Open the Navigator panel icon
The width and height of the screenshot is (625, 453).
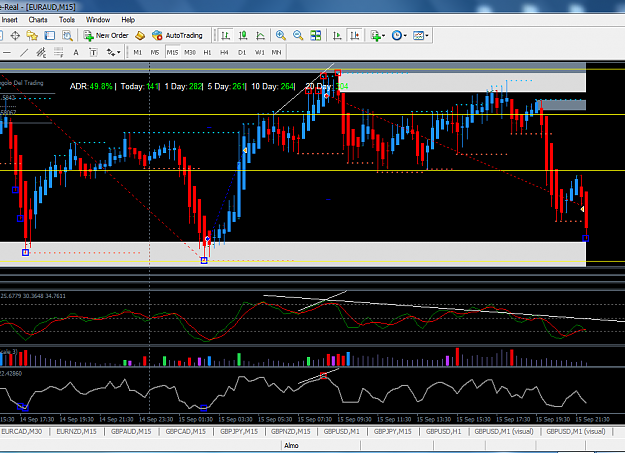pos(32,36)
